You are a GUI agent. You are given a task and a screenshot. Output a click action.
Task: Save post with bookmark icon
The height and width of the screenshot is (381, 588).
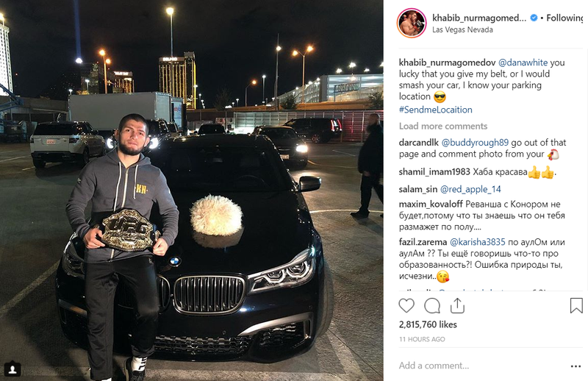tap(576, 305)
